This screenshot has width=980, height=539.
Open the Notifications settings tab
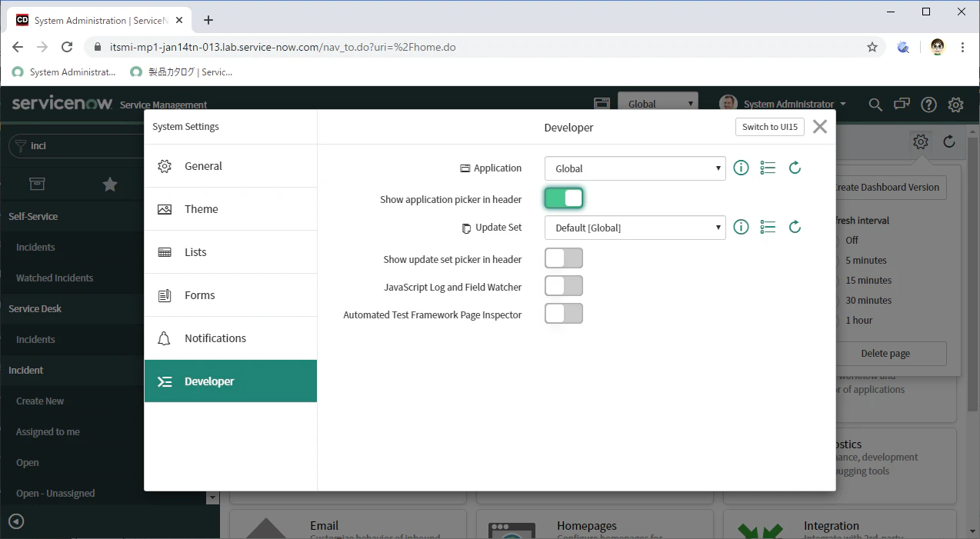231,338
